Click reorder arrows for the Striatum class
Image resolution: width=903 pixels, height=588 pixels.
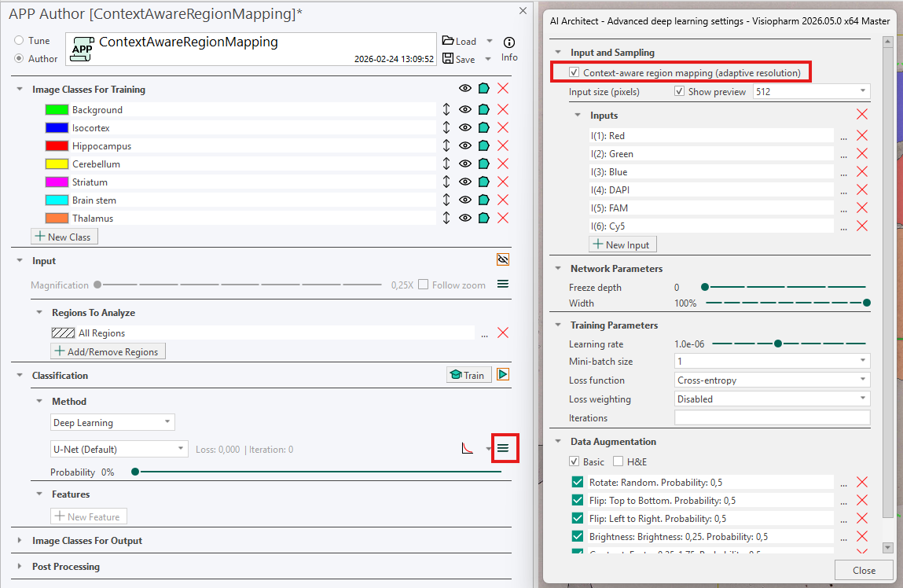click(x=446, y=182)
